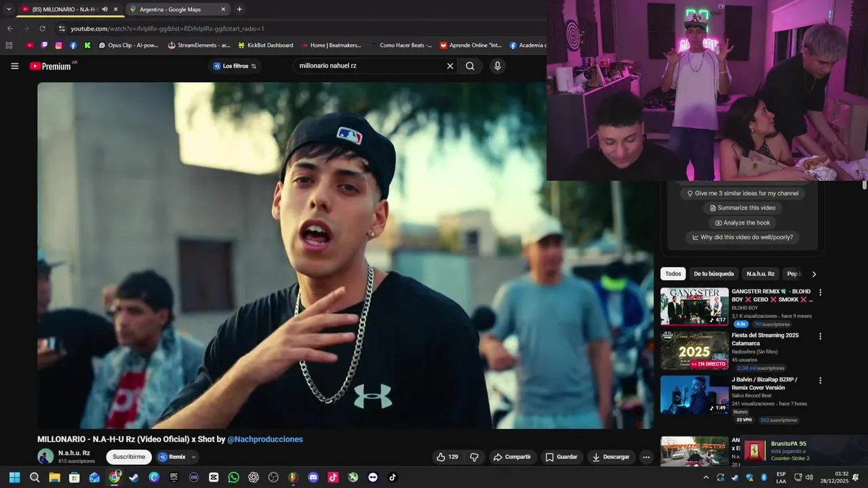Open Home | Beatmakers bookmark
This screenshot has height=488, width=868.
[x=331, y=45]
